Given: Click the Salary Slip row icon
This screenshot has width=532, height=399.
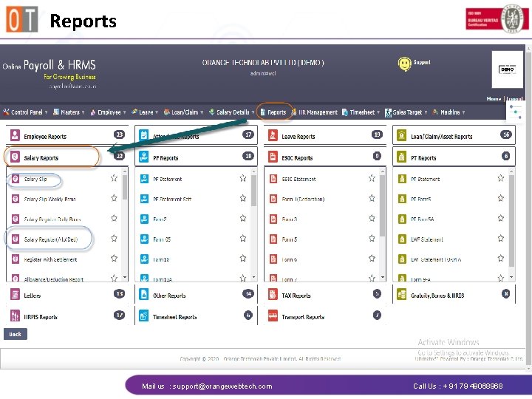Looking at the screenshot, I should (x=16, y=179).
